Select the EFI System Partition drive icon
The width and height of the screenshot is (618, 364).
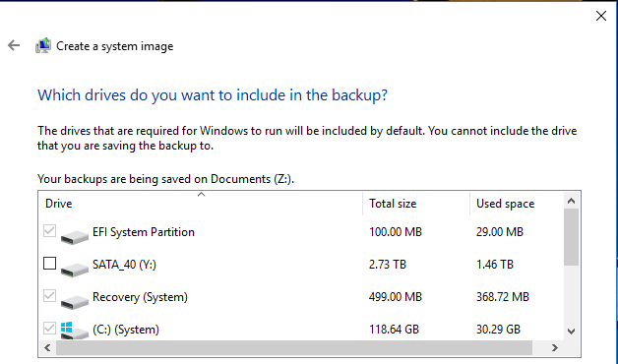(x=75, y=235)
